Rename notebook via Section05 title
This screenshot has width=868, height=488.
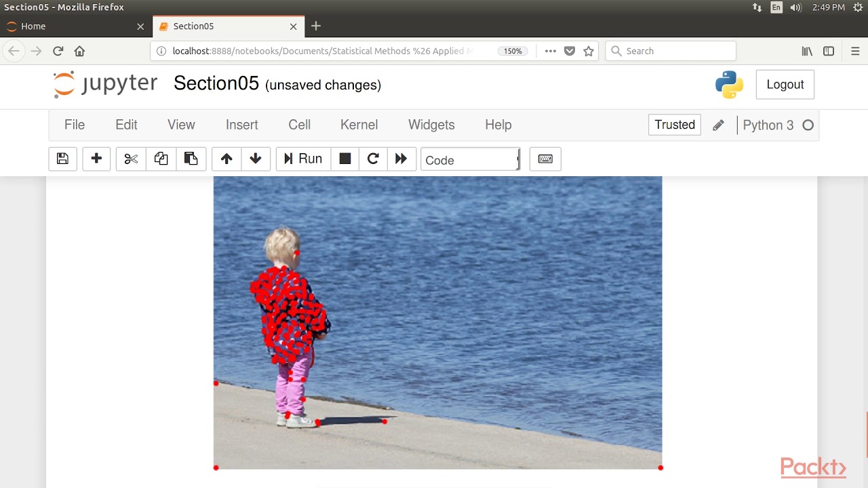point(216,83)
